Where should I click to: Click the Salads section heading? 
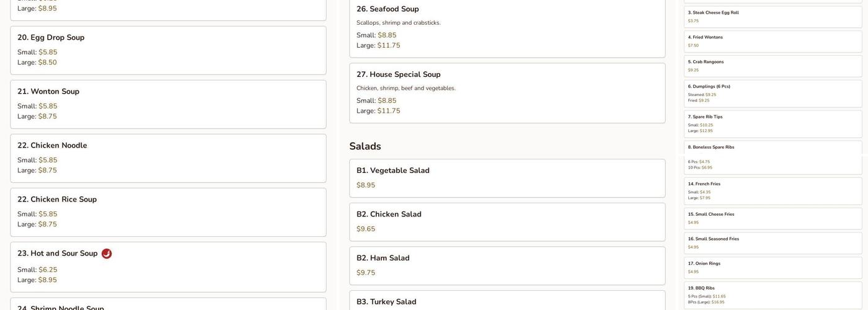pos(365,146)
